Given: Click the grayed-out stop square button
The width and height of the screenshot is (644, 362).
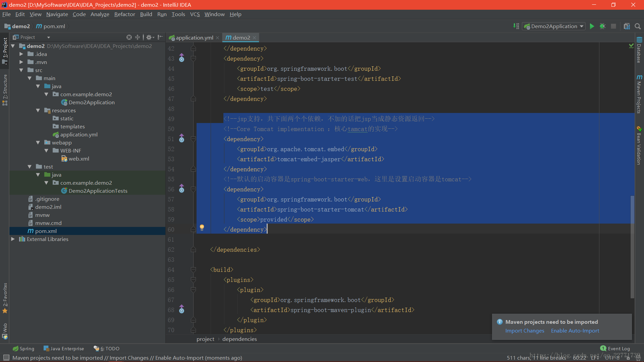Looking at the screenshot, I should coord(613,26).
